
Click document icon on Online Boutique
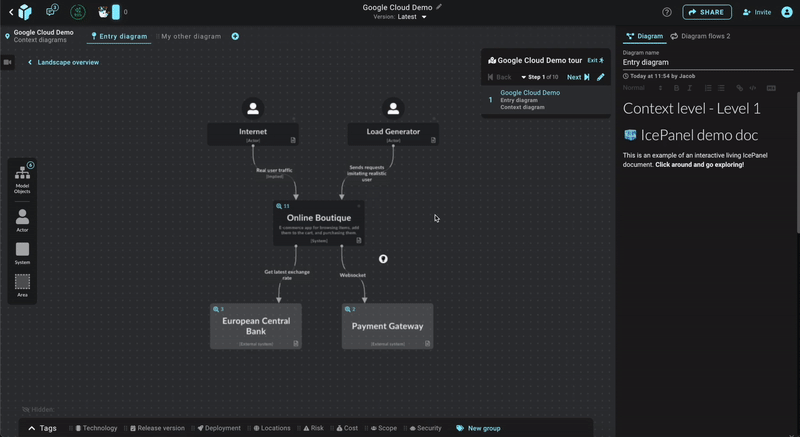pos(359,240)
